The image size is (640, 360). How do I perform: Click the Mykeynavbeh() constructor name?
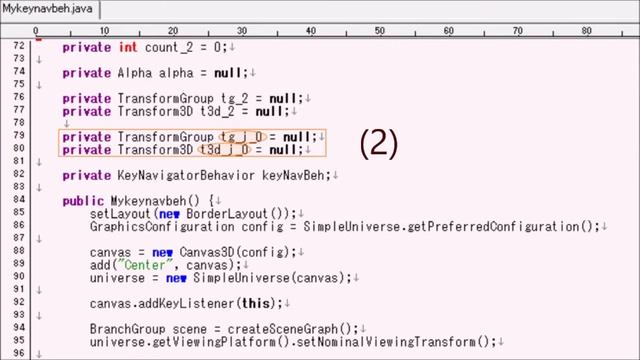[x=155, y=201]
